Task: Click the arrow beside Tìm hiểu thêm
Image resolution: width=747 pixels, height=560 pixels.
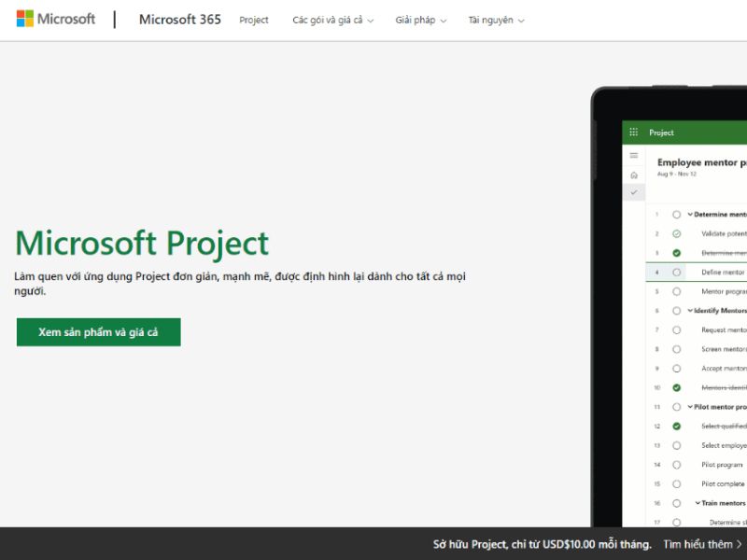Action: (x=740, y=544)
